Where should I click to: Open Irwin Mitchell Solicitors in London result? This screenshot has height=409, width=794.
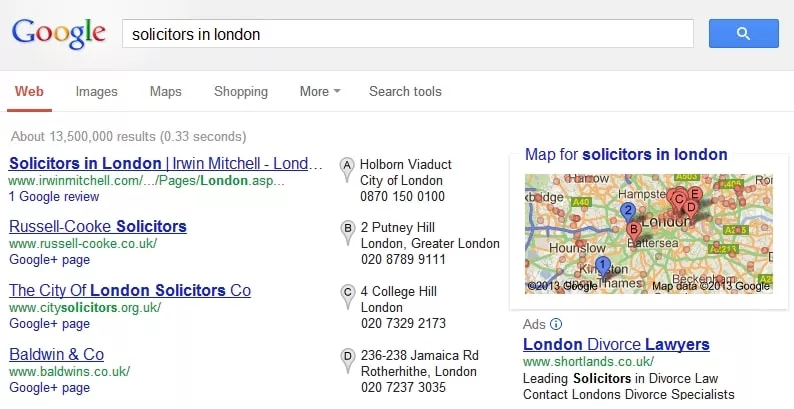(166, 163)
